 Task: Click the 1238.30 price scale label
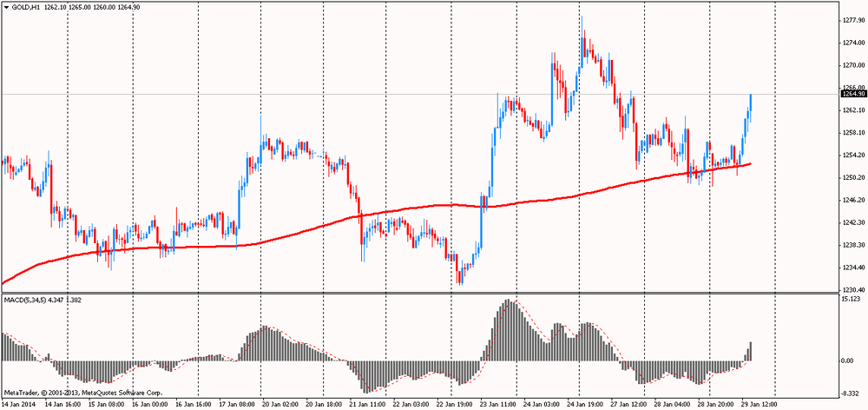coord(853,244)
